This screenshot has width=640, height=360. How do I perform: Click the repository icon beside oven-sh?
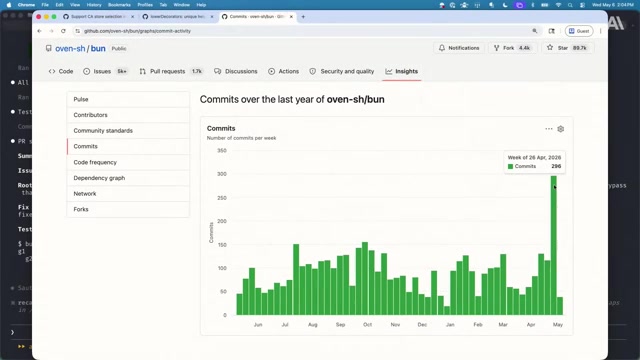coord(49,48)
